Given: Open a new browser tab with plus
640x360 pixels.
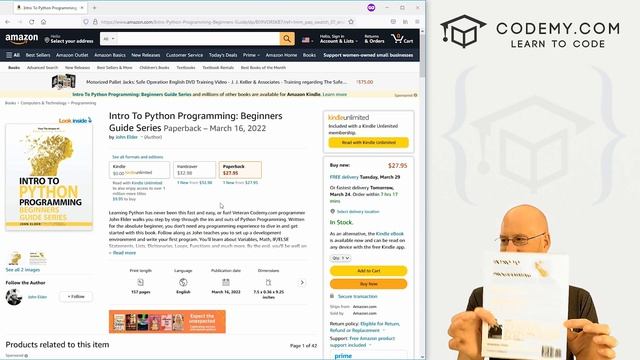Looking at the screenshot, I should 94,8.
